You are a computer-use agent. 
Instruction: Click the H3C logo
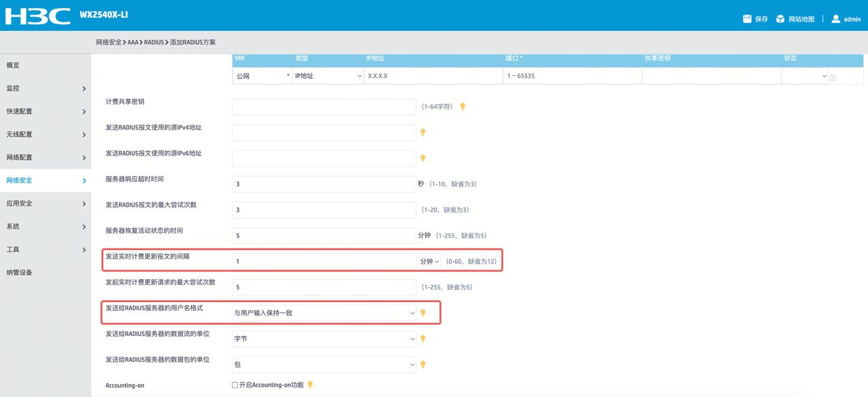point(38,16)
